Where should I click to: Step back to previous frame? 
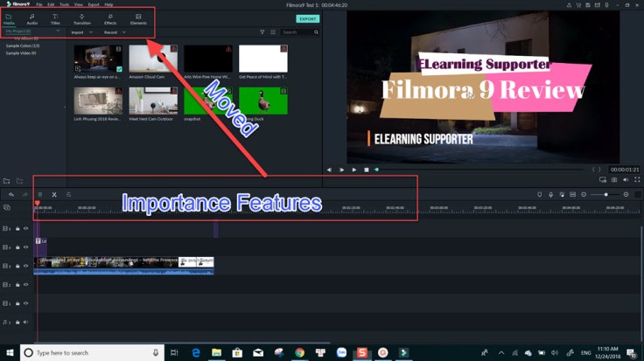(329, 170)
